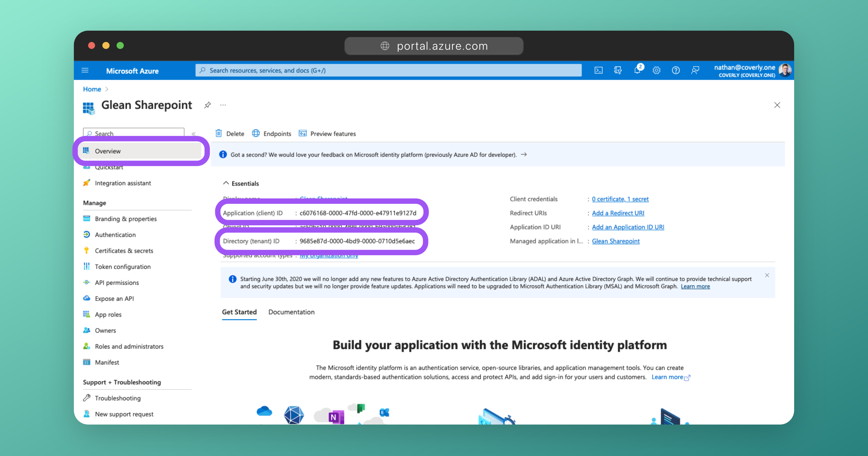Switch to the Documentation tab

(291, 312)
